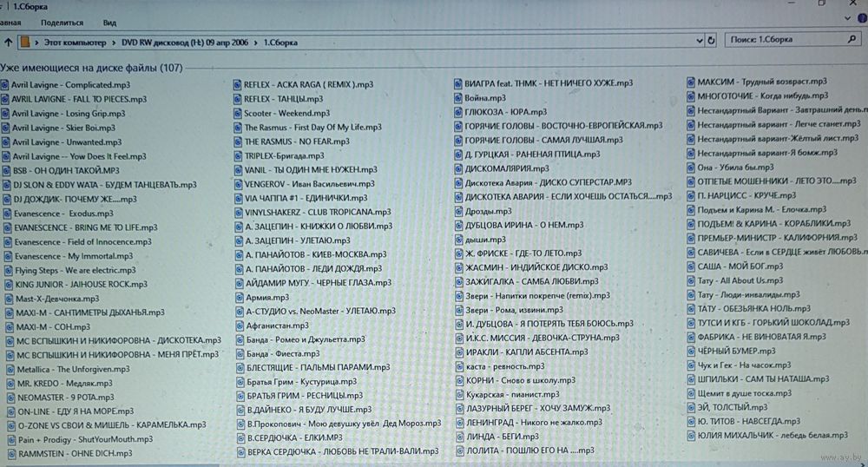Select file Evanescence - My Immortal.mp3
Image resolution: width=868 pixels, height=467 pixels.
pos(69,256)
